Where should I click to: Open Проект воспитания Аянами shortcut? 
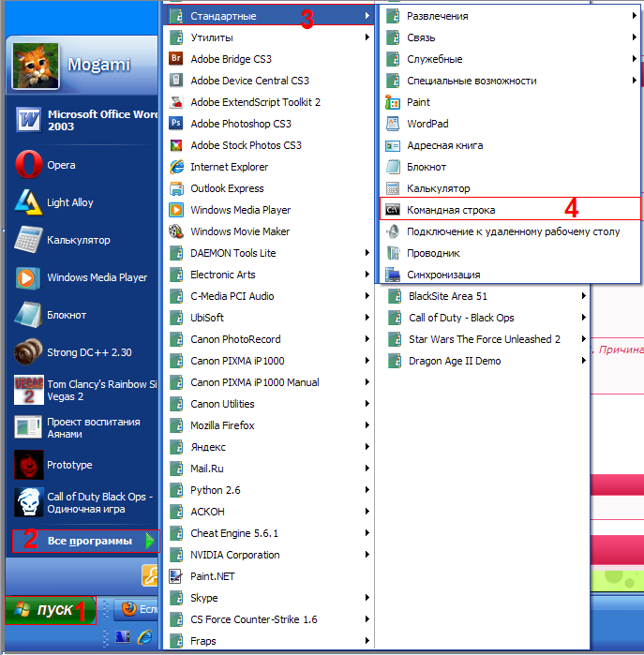(x=82, y=427)
